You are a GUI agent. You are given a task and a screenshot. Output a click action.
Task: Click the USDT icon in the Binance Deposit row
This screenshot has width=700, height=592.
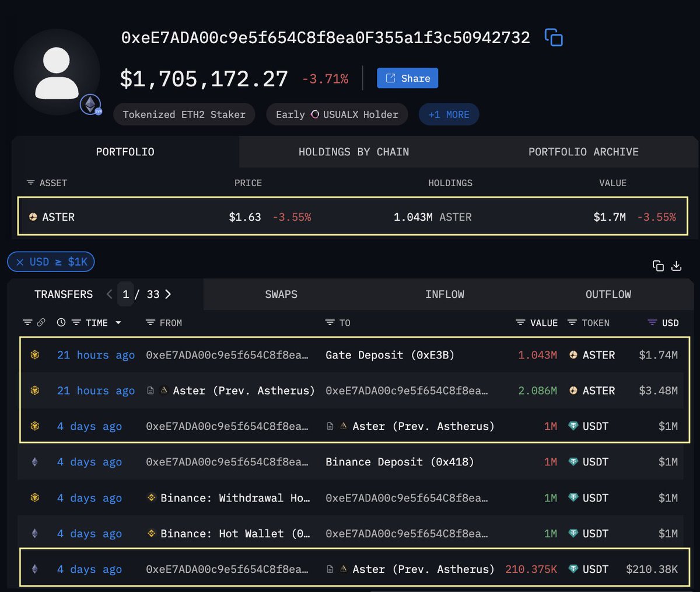[573, 462]
